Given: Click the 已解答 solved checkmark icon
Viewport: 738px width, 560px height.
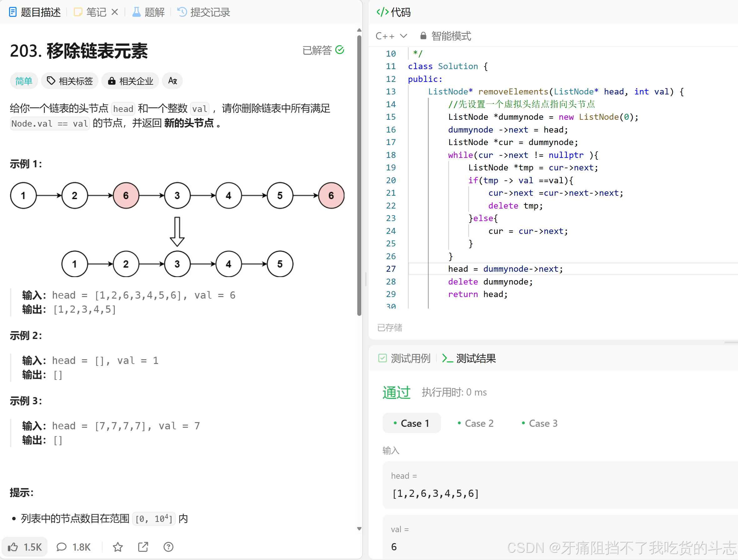Looking at the screenshot, I should coord(340,50).
